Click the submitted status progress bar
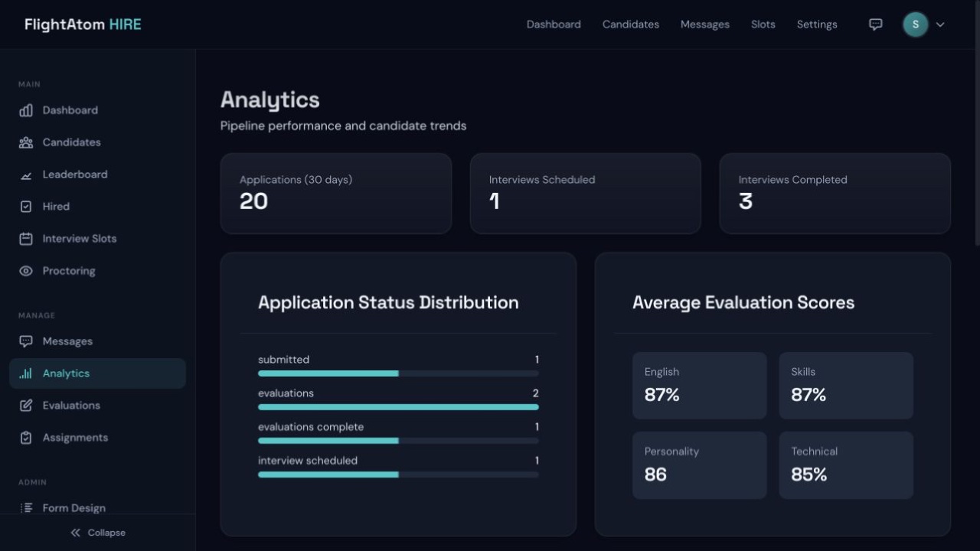Viewport: 980px width, 551px height. pos(398,373)
